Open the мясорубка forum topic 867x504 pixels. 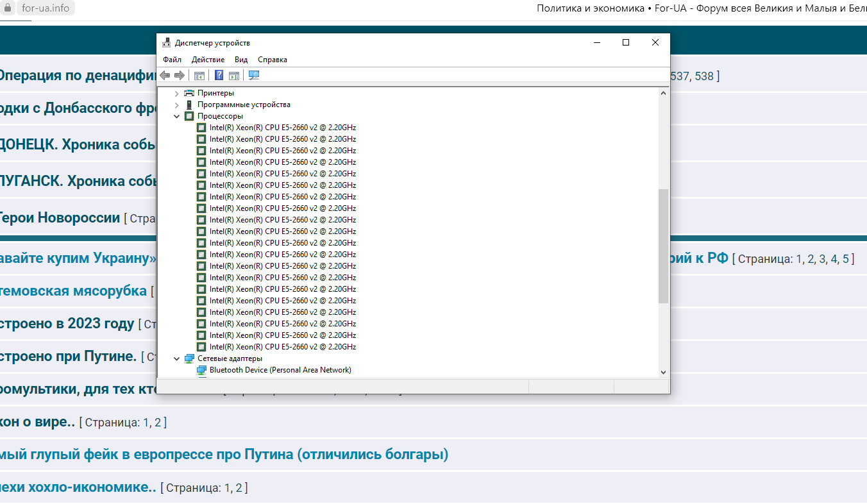pyautogui.click(x=73, y=290)
